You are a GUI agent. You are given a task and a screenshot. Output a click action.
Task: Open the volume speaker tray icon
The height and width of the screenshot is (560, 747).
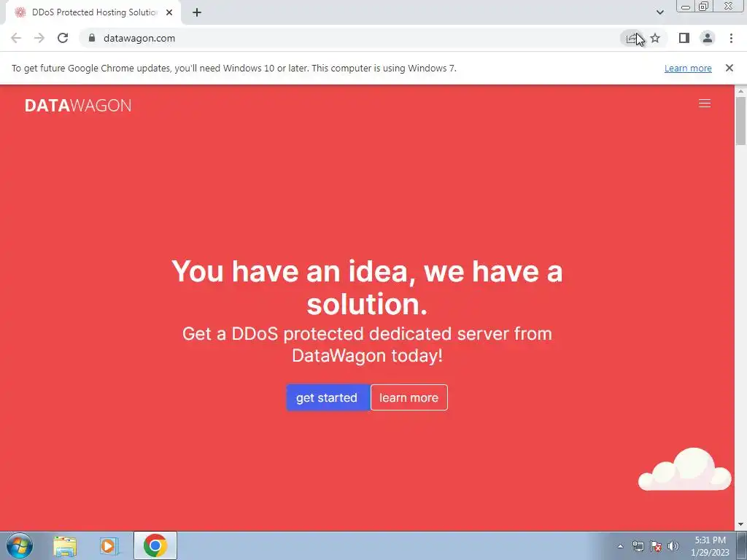point(673,546)
